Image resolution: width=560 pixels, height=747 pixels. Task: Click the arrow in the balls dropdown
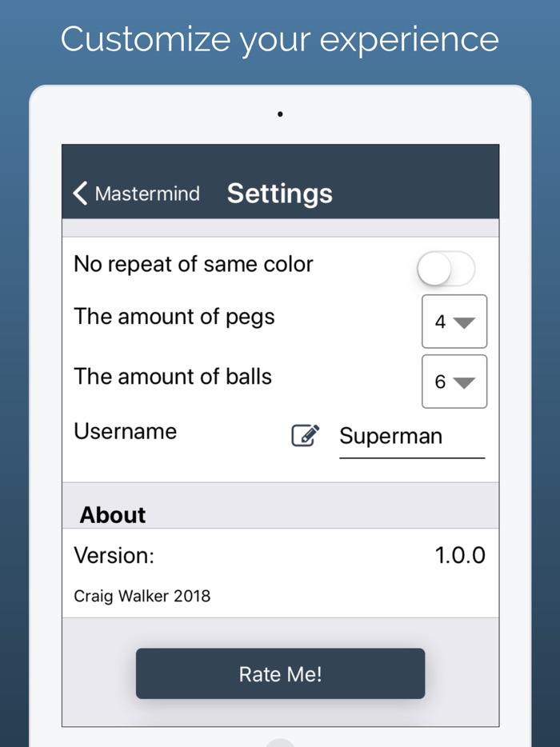[x=464, y=382]
